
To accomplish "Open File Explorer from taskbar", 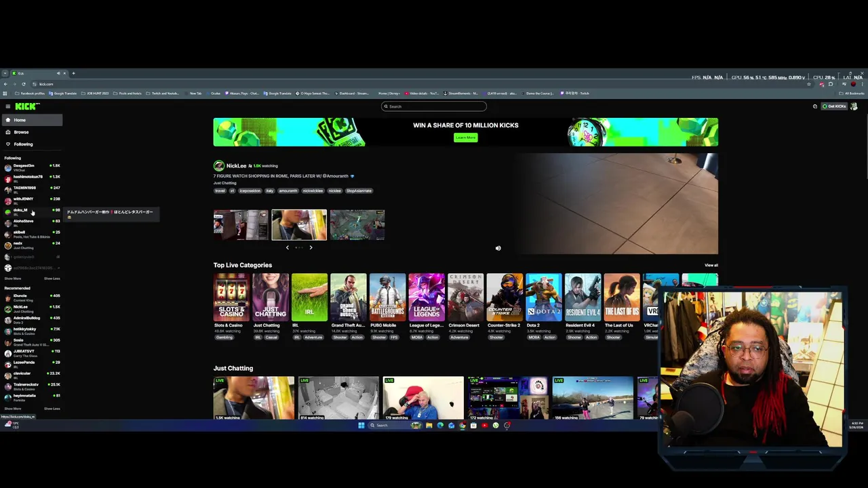I will 429,425.
